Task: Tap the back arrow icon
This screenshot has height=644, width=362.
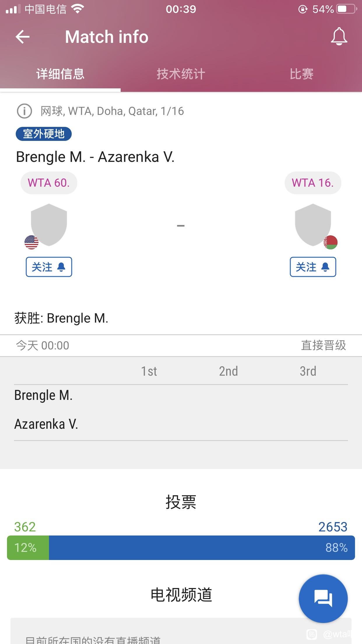Action: (x=22, y=37)
